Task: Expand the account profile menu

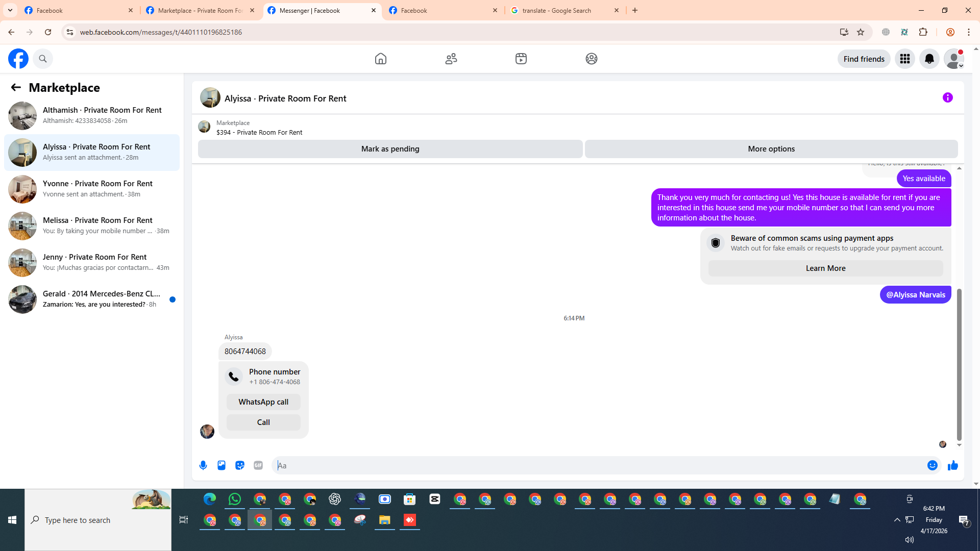Action: pos(953,59)
